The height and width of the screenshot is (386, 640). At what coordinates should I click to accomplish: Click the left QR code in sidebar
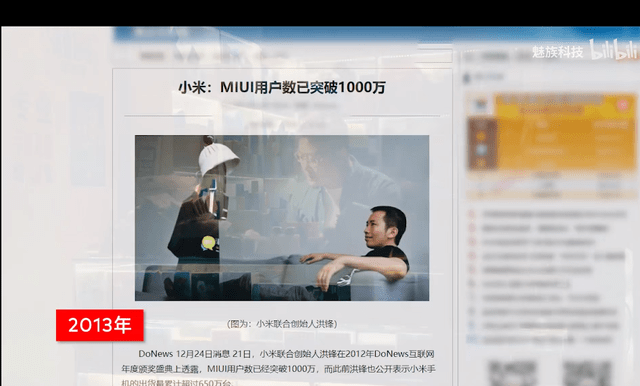(x=513, y=373)
